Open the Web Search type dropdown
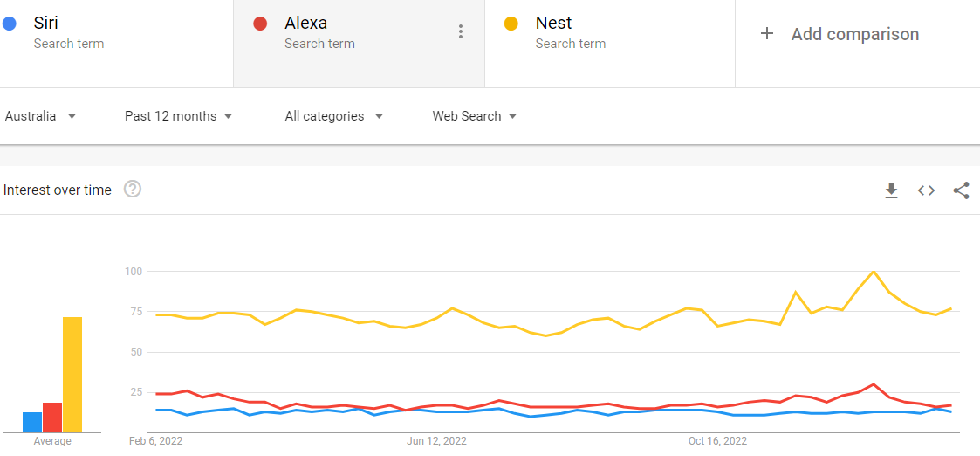The width and height of the screenshot is (980, 456). (x=475, y=116)
